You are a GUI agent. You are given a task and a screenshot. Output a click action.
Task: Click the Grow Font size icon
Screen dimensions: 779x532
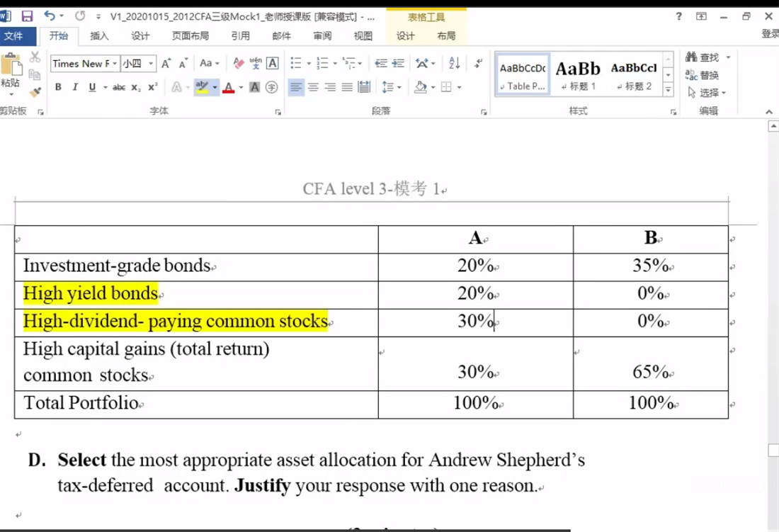(166, 63)
